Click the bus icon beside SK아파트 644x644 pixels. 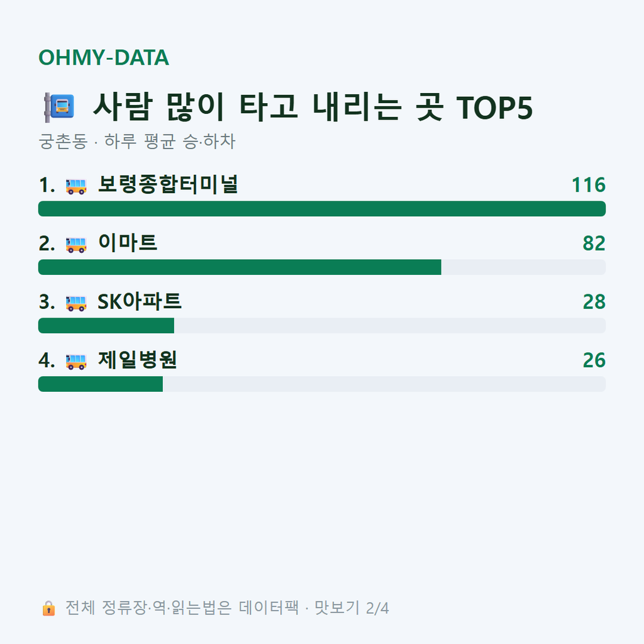pyautogui.click(x=76, y=303)
